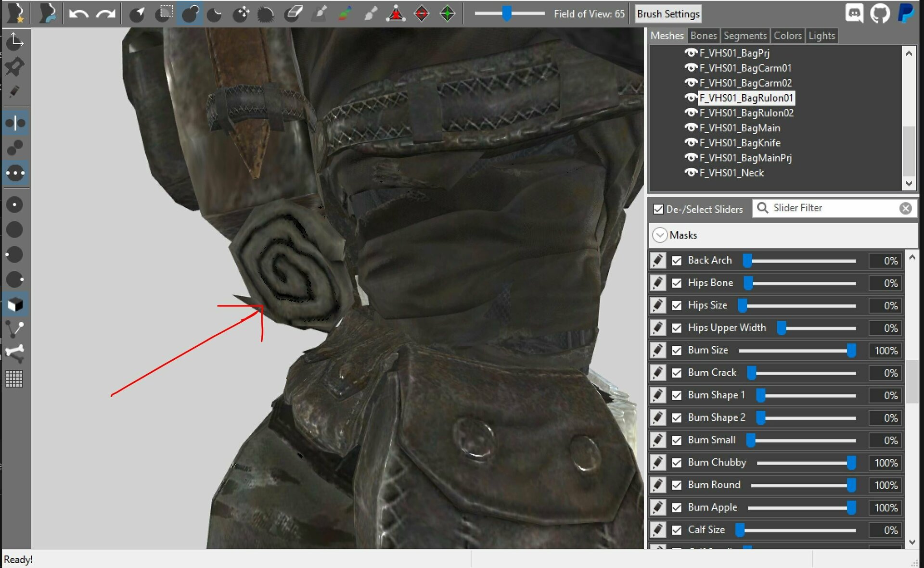Adjust the Field of View slider

coord(509,13)
